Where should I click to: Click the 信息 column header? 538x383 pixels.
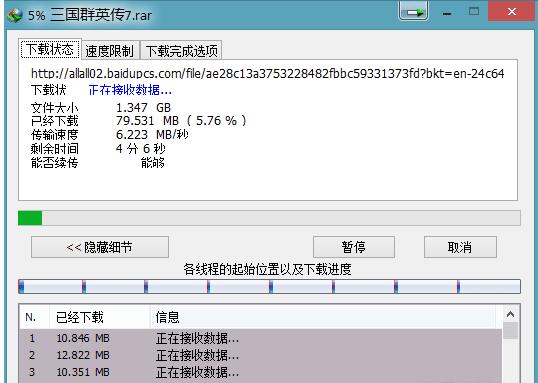(x=323, y=317)
